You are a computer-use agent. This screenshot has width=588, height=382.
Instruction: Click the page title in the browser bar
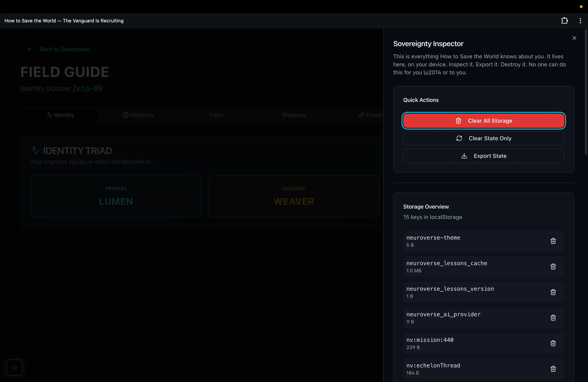pyautogui.click(x=64, y=21)
